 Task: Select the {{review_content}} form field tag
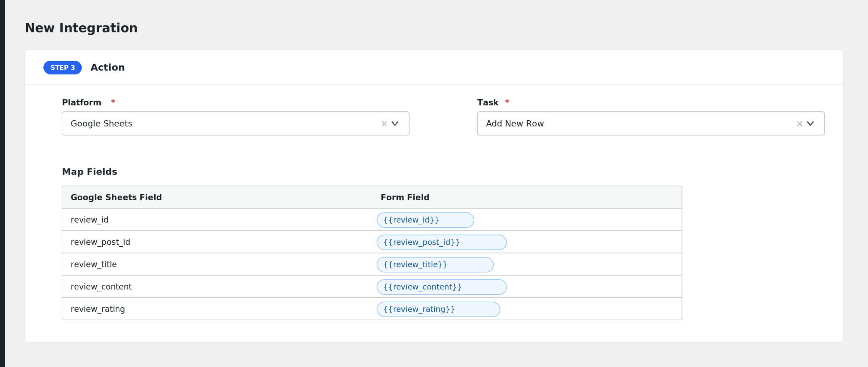pos(441,287)
